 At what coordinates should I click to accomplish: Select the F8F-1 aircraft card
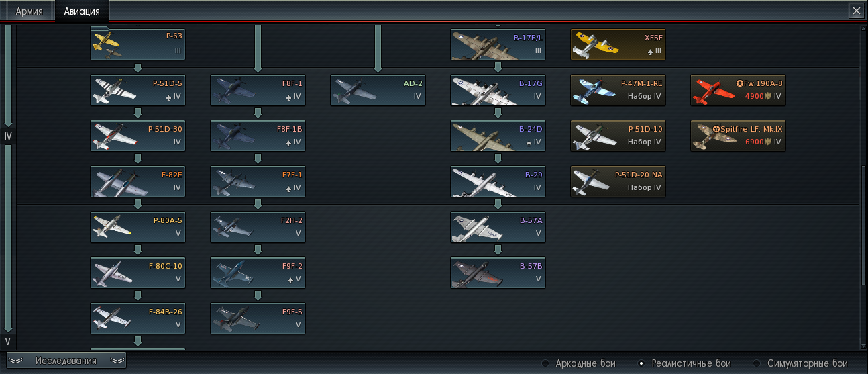click(258, 90)
